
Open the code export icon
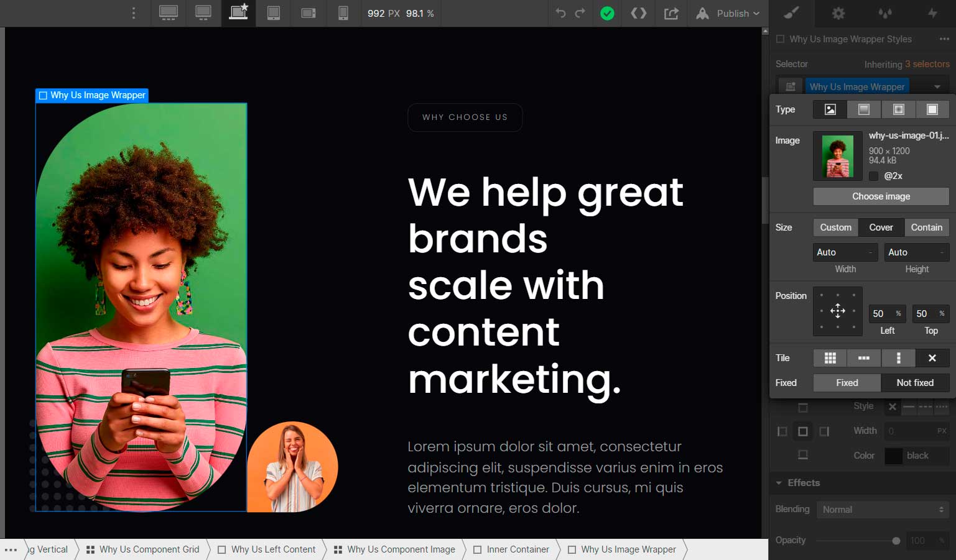click(639, 13)
